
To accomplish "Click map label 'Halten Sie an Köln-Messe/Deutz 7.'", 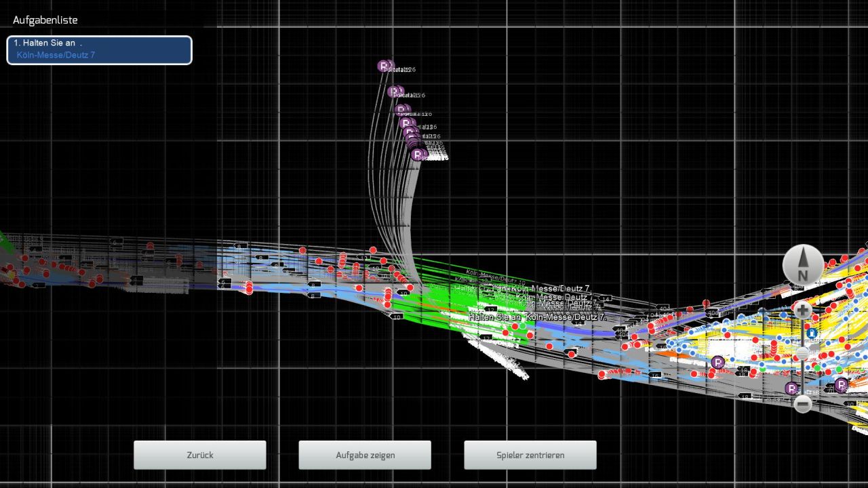I will point(536,317).
